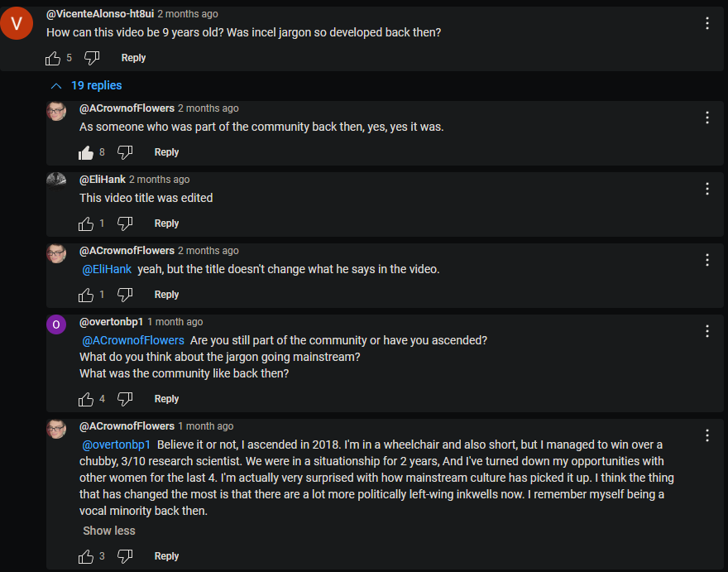Click "Show less" on the long reply
The height and width of the screenshot is (572, 728).
(x=109, y=531)
